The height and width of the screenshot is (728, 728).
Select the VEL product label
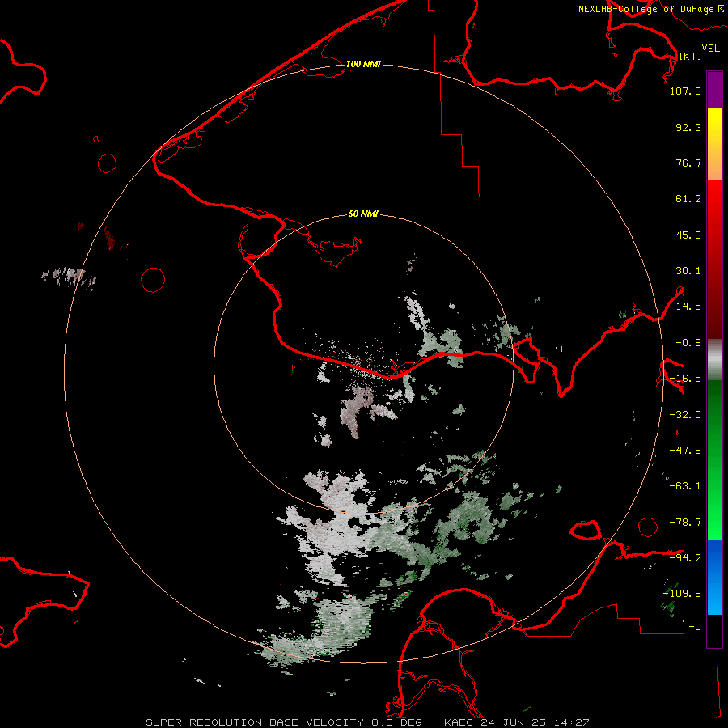coord(710,49)
